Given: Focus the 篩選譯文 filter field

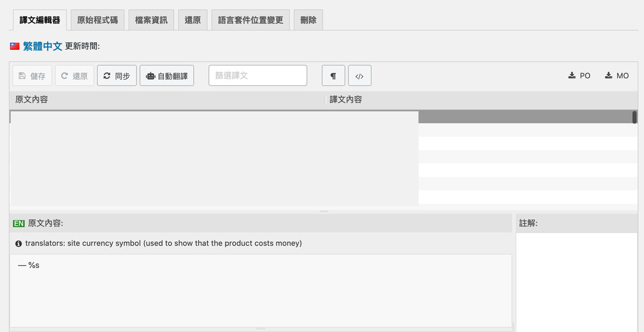Looking at the screenshot, I should pos(258,76).
